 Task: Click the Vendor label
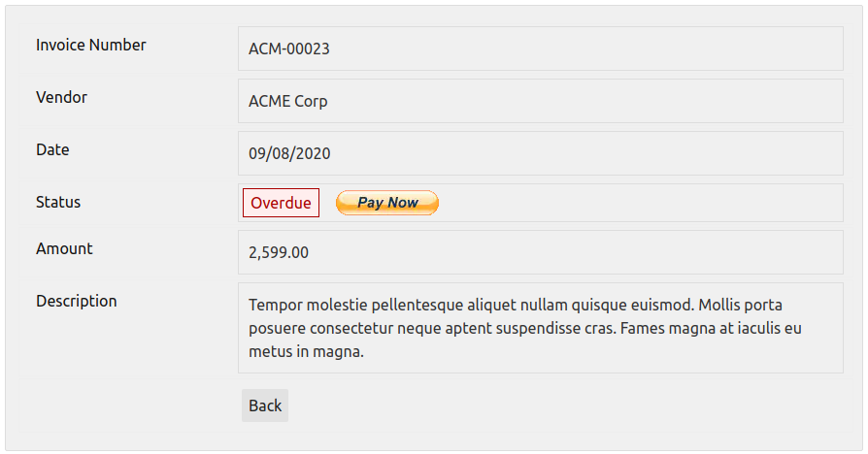[61, 97]
